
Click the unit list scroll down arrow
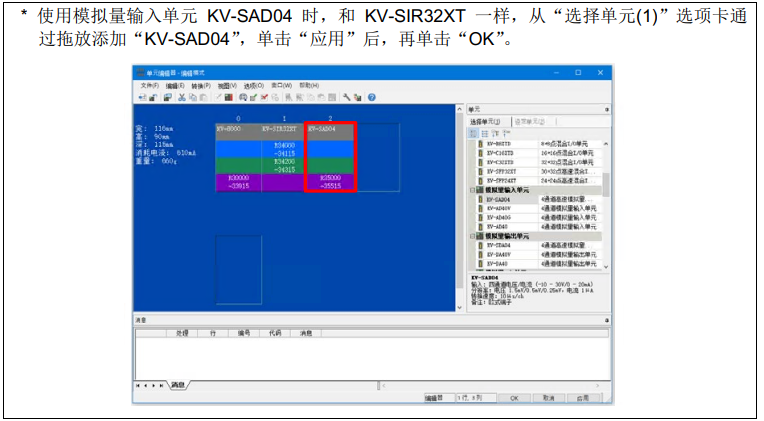point(606,267)
